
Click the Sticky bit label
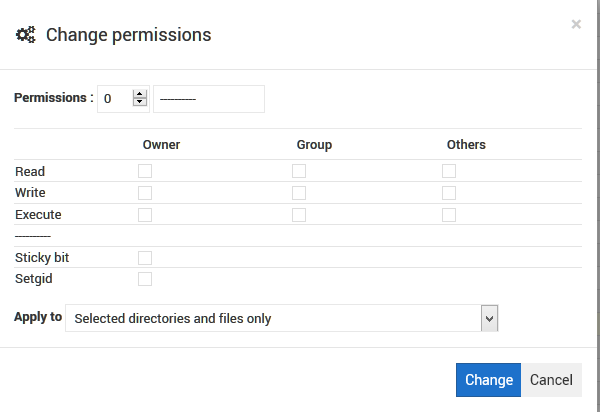(42, 257)
